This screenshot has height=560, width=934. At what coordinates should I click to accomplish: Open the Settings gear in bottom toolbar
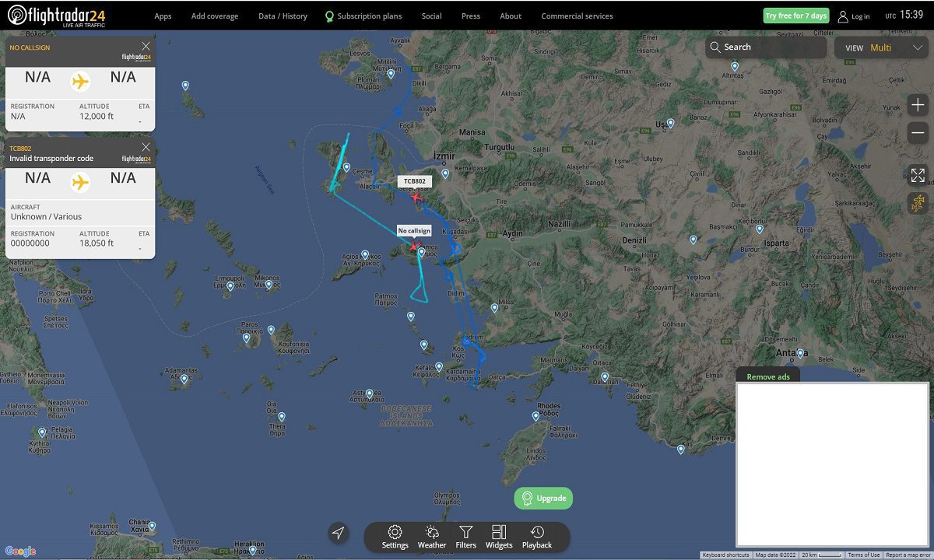(x=395, y=537)
